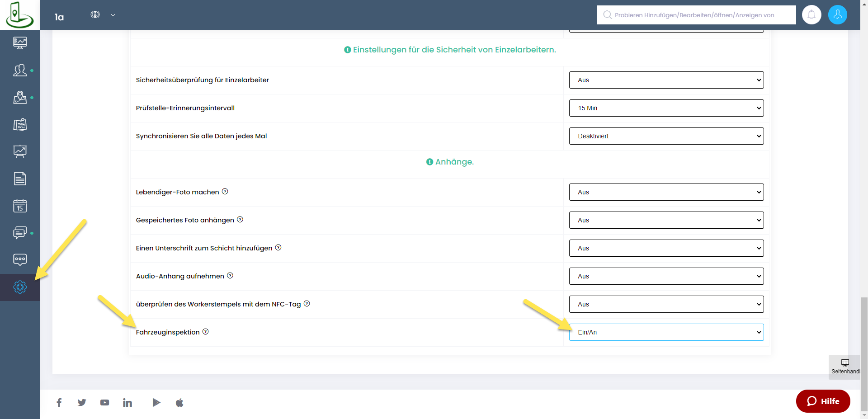Click the Seitenhandbuch button
This screenshot has height=419, width=868.
tap(845, 367)
